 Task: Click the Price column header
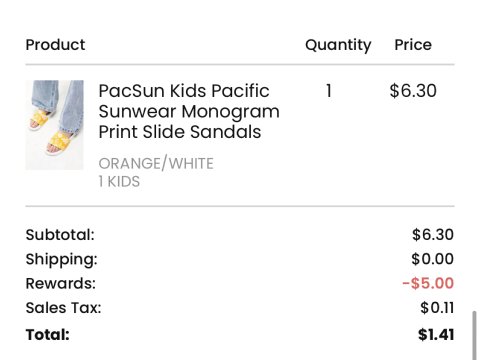(413, 45)
